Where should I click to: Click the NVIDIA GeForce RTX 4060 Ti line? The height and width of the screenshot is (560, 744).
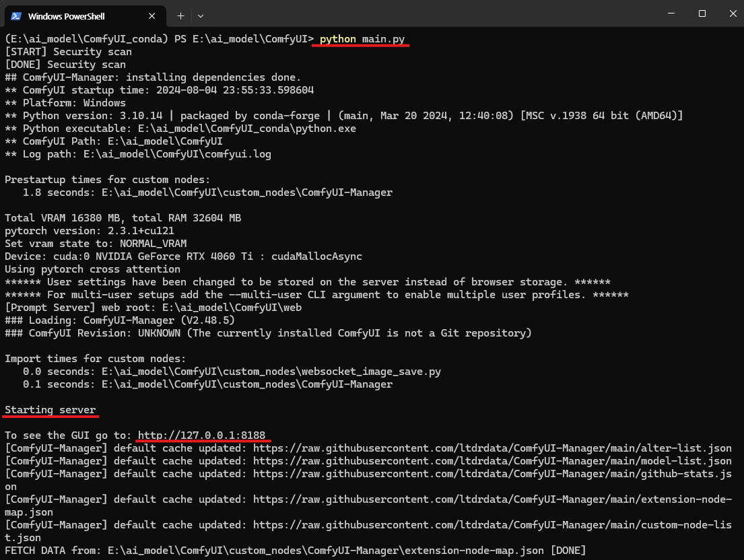[184, 256]
